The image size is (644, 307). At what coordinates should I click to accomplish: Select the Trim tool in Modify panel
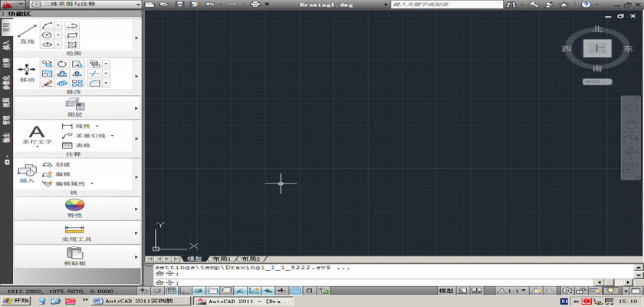click(94, 74)
